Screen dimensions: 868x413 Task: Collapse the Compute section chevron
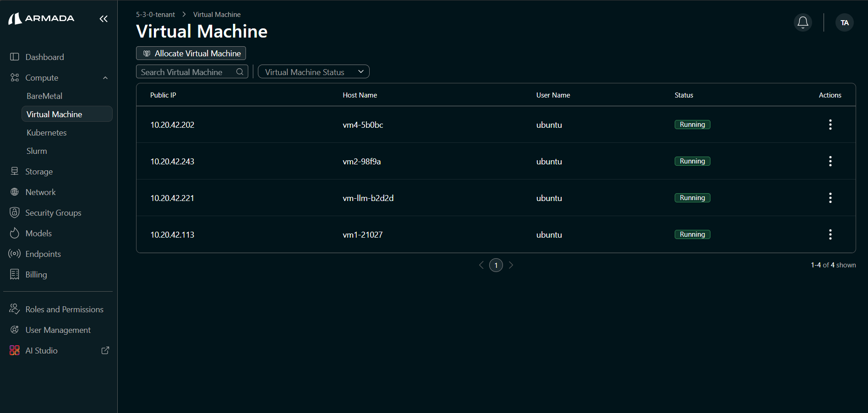pyautogui.click(x=105, y=78)
